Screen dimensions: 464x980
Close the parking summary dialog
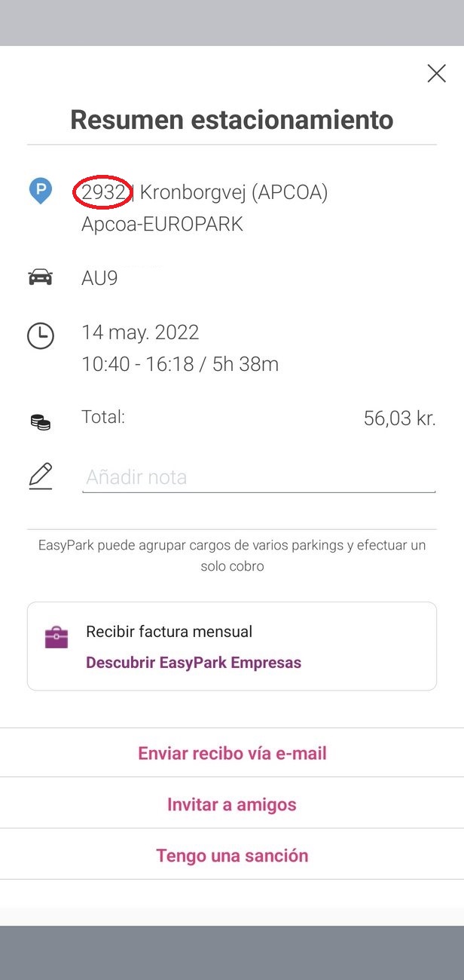click(x=436, y=73)
